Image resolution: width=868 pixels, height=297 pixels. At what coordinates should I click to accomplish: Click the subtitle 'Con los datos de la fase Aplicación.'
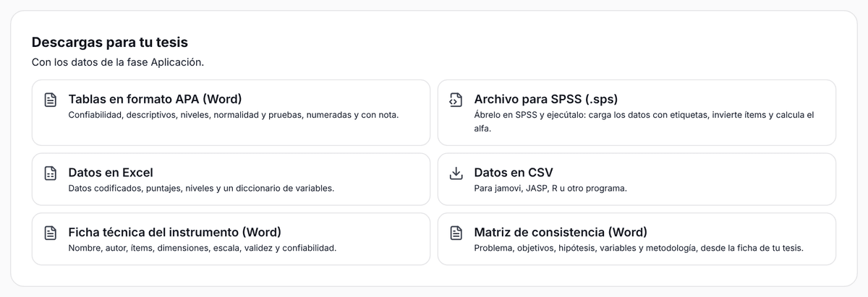[118, 62]
